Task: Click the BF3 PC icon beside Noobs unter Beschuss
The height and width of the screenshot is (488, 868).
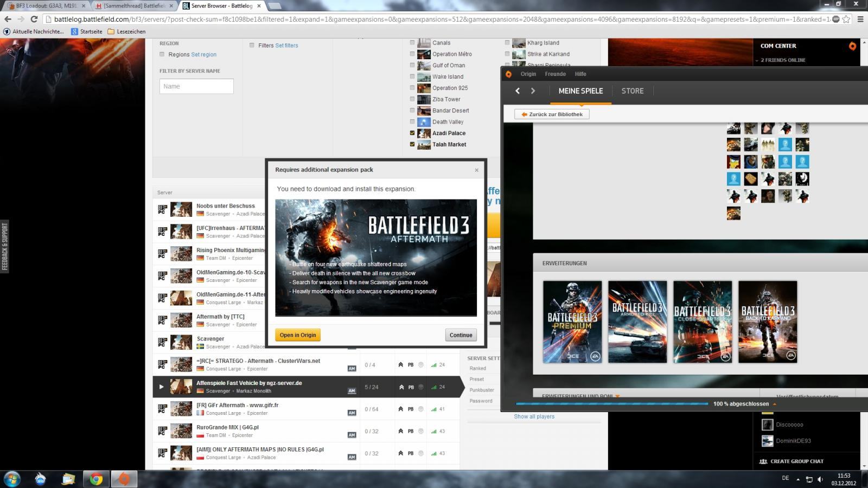Action: [x=162, y=209]
